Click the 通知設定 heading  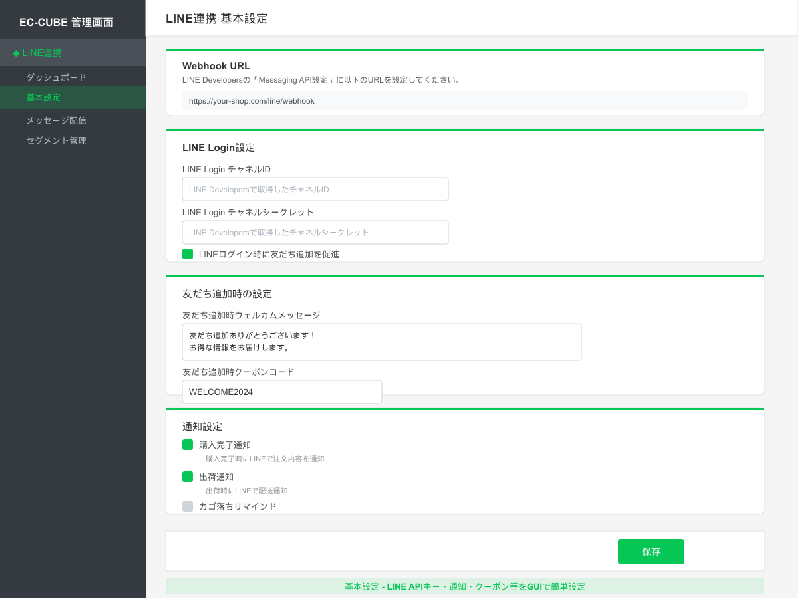click(202, 426)
